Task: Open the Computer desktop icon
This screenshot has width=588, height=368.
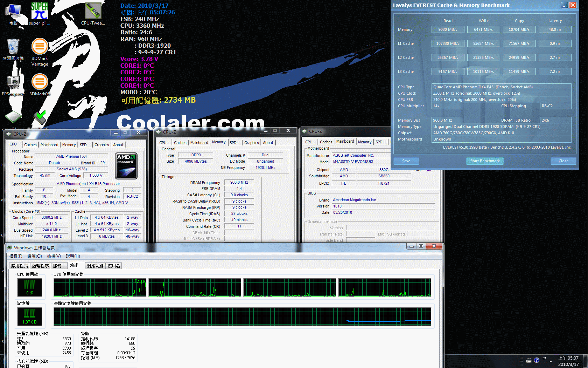Action: click(14, 14)
